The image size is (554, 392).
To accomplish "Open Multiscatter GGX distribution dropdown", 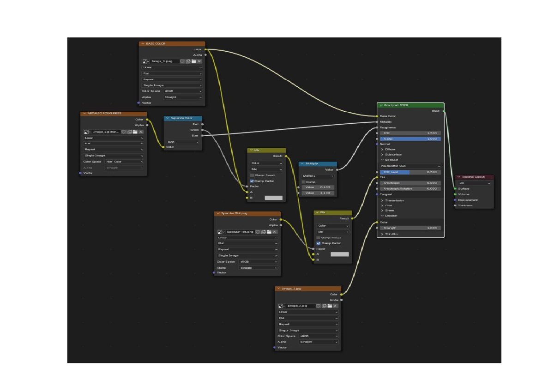I will point(410,166).
